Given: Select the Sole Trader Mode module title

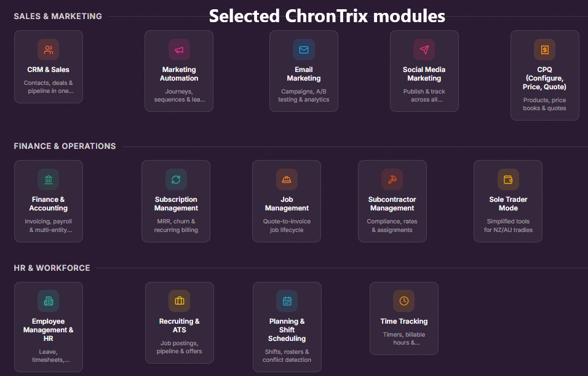Looking at the screenshot, I should 508,204.
